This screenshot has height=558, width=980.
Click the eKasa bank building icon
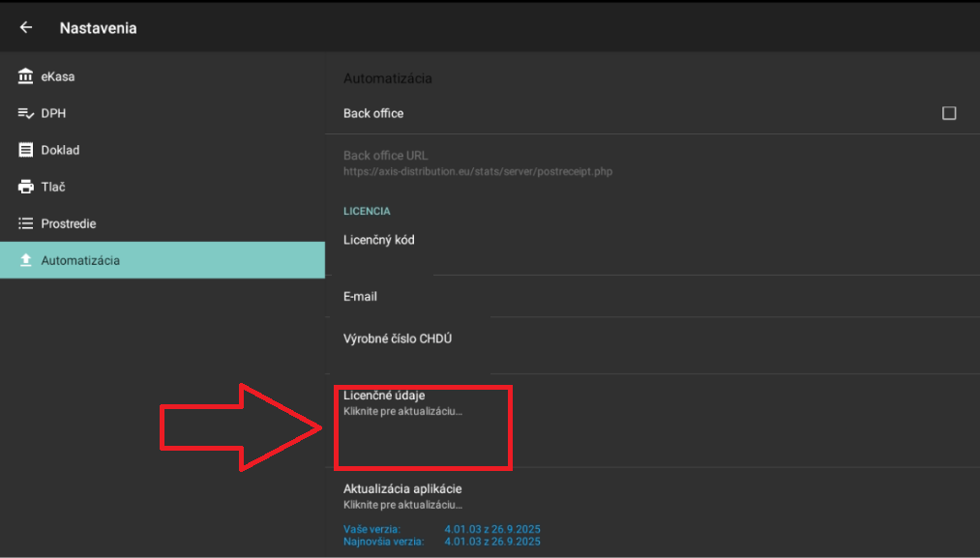26,76
